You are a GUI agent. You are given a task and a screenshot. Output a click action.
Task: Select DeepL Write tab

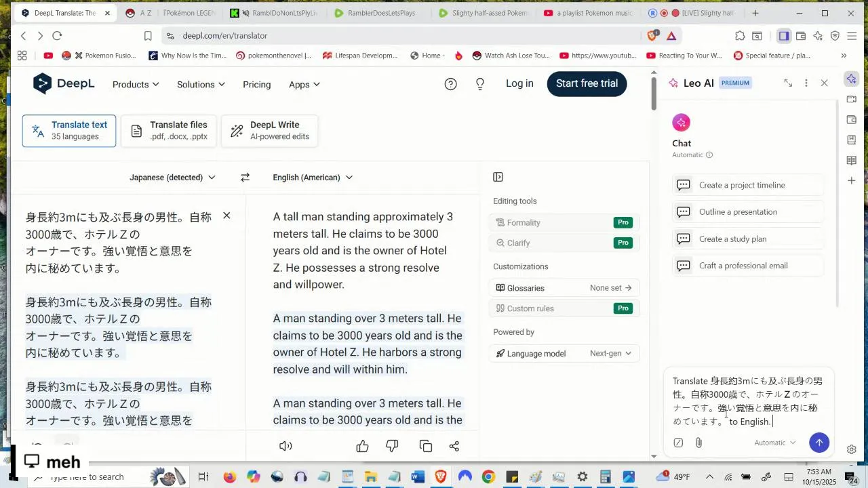click(x=269, y=131)
